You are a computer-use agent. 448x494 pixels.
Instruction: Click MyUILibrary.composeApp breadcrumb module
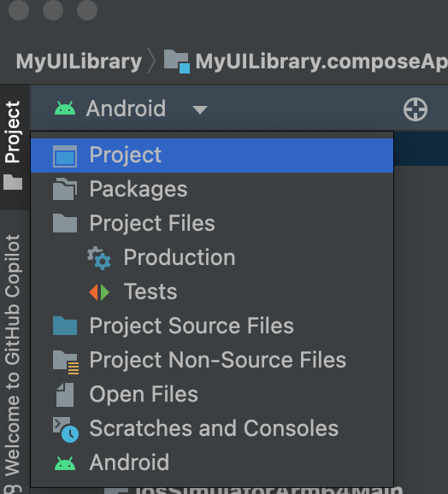(x=321, y=62)
